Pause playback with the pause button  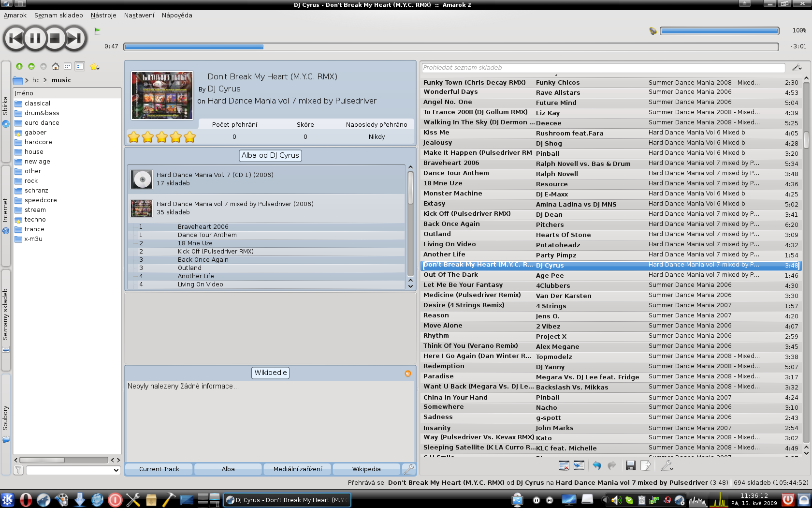pyautogui.click(x=35, y=38)
